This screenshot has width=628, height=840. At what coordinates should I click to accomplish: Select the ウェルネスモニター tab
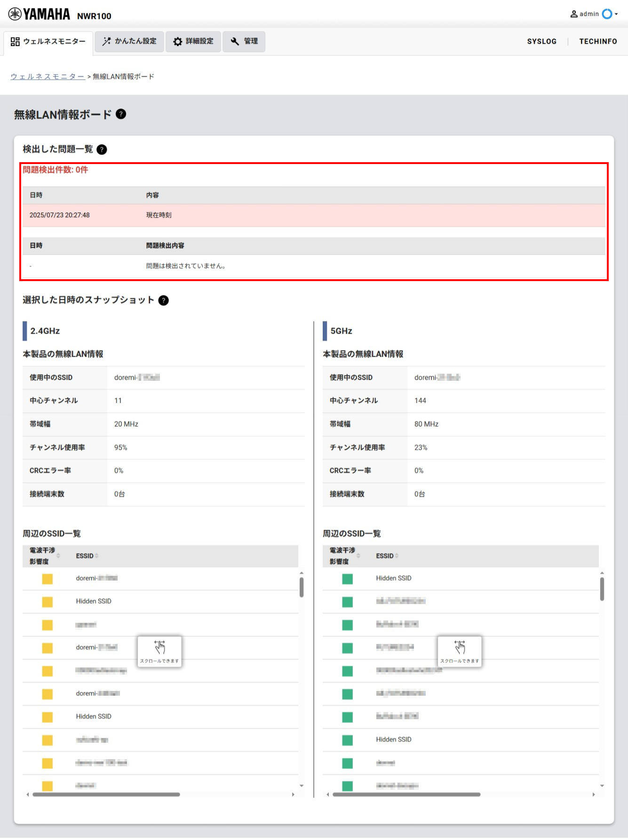48,42
